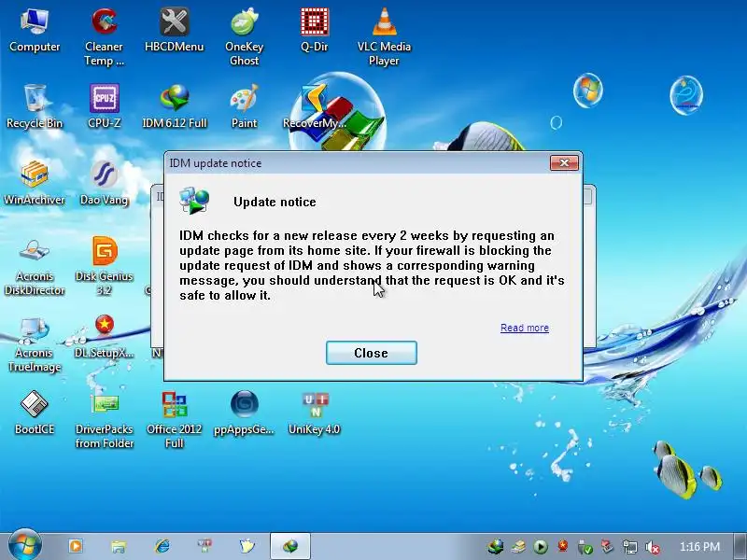Viewport: 747px width, 560px height.
Task: Select the OneKey Ghost desktop icon
Action: (x=244, y=37)
